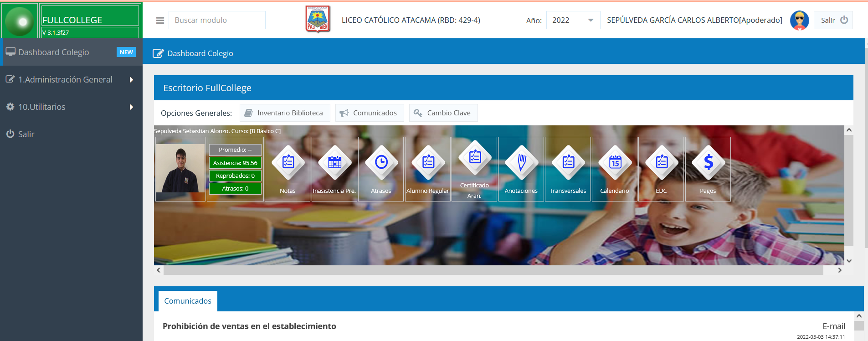
Task: Click the Buscar modulo search field
Action: 217,21
